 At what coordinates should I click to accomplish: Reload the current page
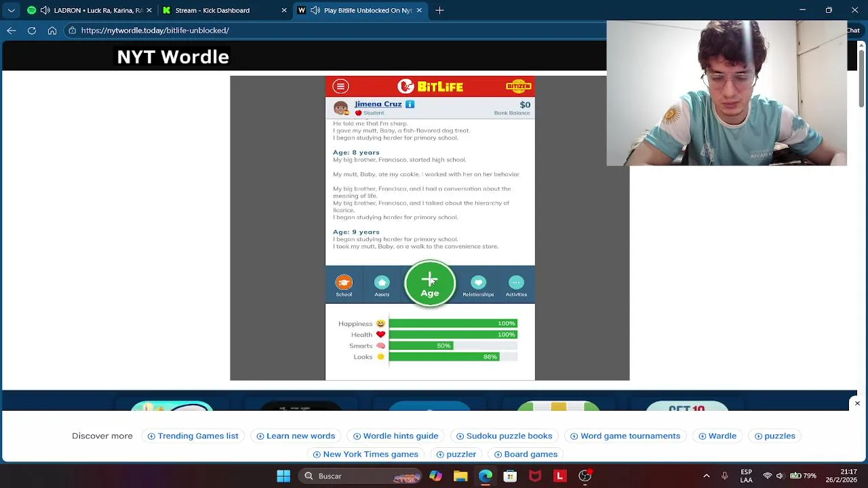coord(32,30)
